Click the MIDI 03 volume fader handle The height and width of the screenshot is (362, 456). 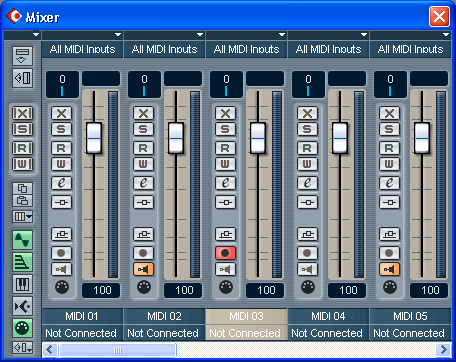pos(258,138)
